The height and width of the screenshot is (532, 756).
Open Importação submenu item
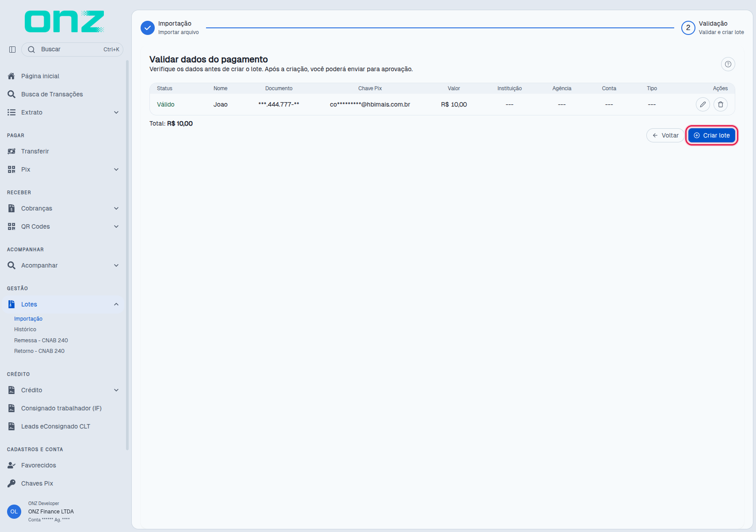coord(28,319)
